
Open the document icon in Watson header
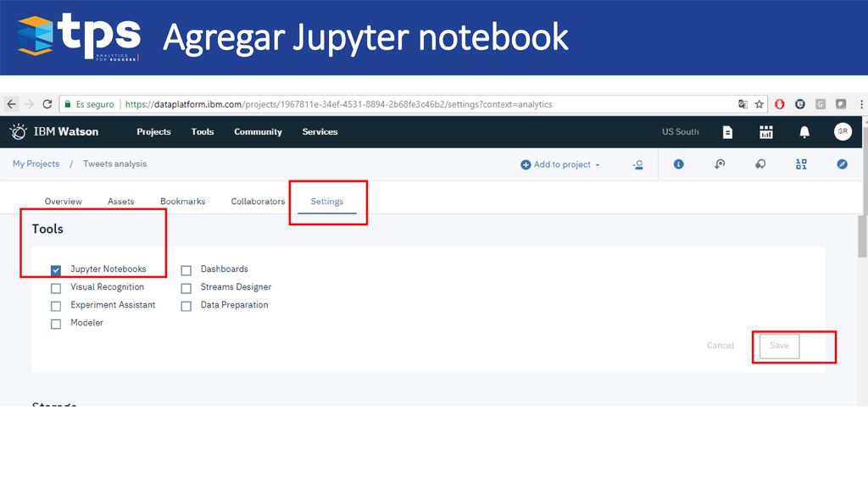(x=727, y=131)
